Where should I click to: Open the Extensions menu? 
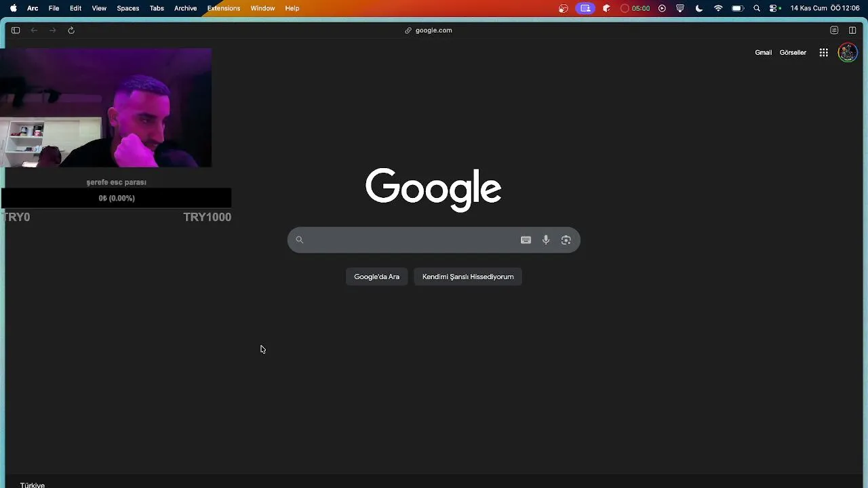[224, 8]
